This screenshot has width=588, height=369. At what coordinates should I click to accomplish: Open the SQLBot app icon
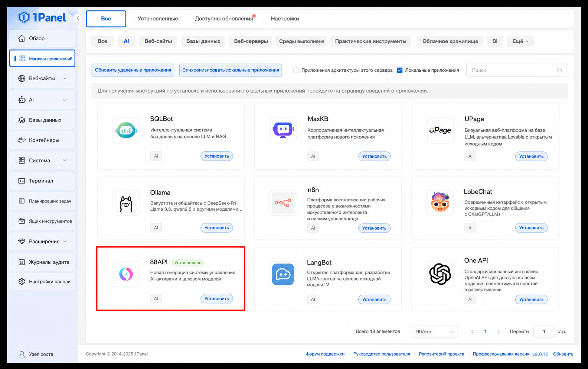[x=126, y=130]
